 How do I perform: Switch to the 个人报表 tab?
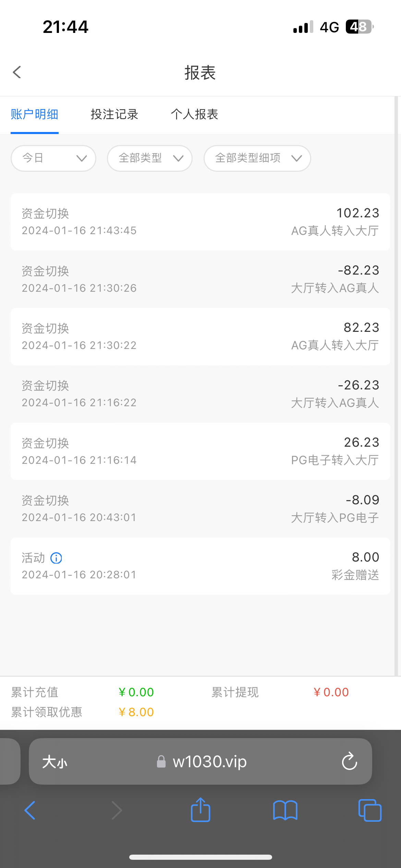tap(195, 114)
